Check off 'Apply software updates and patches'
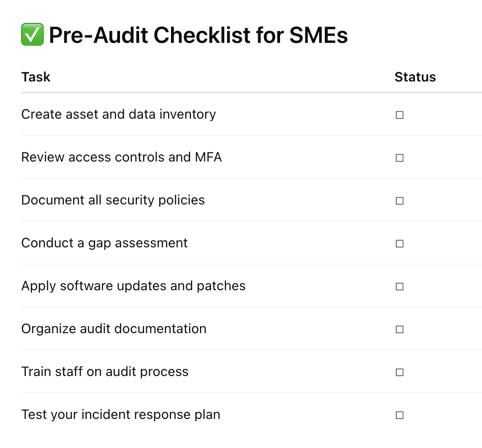The height and width of the screenshot is (448, 482). tap(399, 286)
